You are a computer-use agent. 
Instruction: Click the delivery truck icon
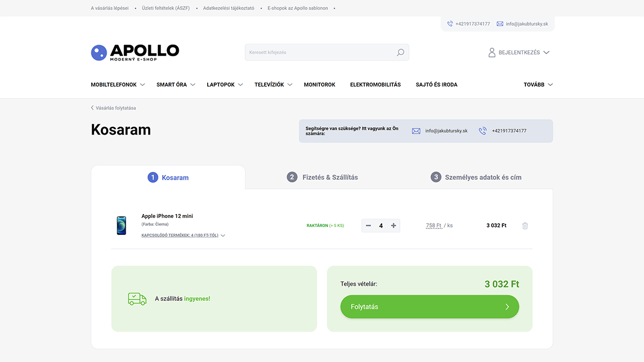(137, 299)
